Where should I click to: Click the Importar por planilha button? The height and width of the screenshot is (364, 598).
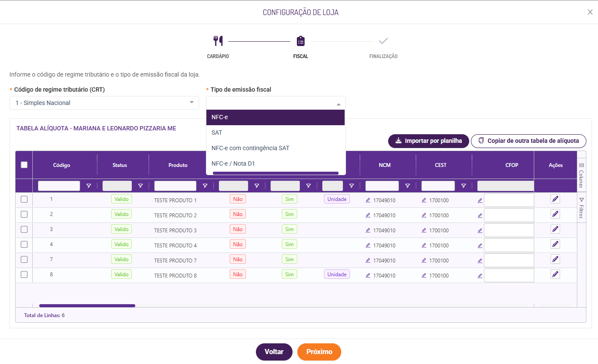[429, 141]
